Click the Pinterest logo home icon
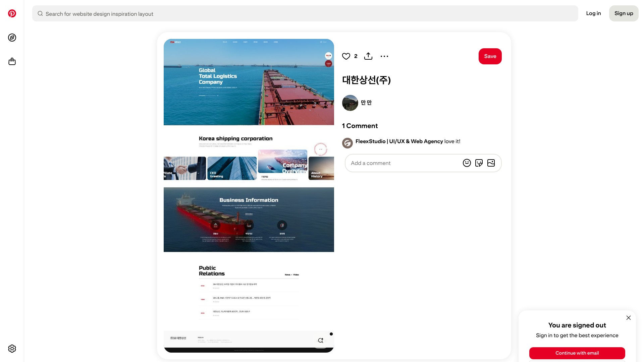Viewport: 644px width, 362px height. tap(12, 13)
